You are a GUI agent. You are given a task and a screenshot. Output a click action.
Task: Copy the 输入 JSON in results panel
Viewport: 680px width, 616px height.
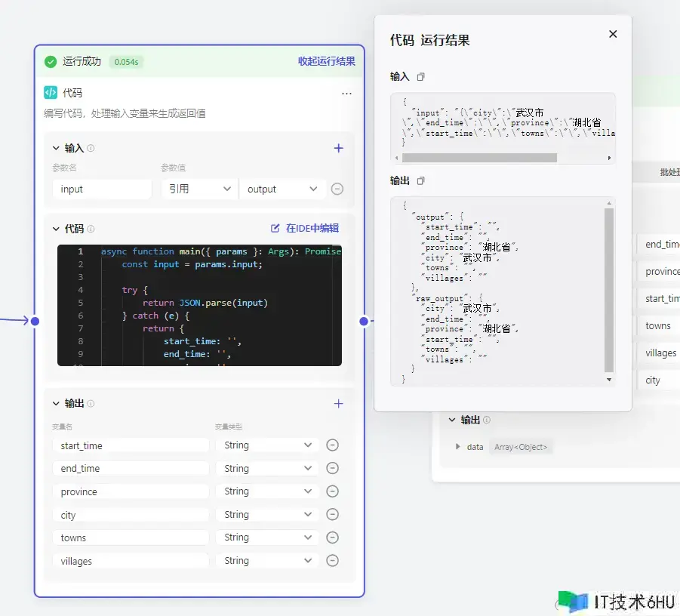tap(421, 77)
